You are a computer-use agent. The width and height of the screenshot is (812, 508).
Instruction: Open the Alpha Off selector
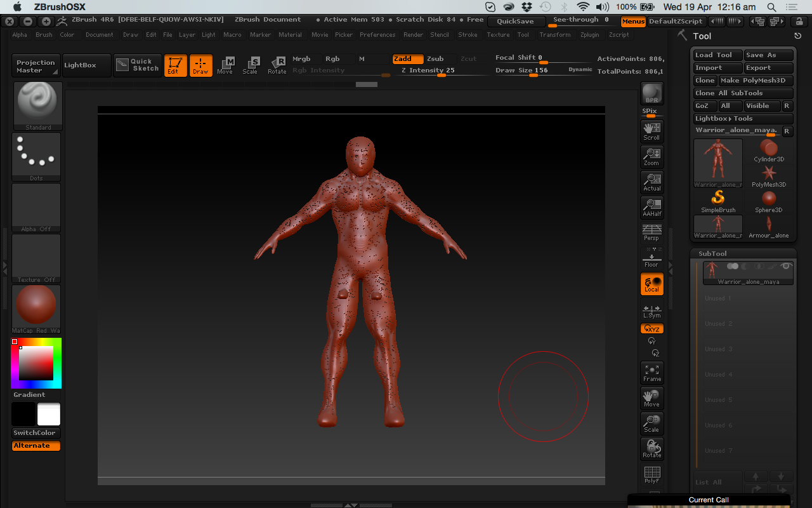[36, 208]
